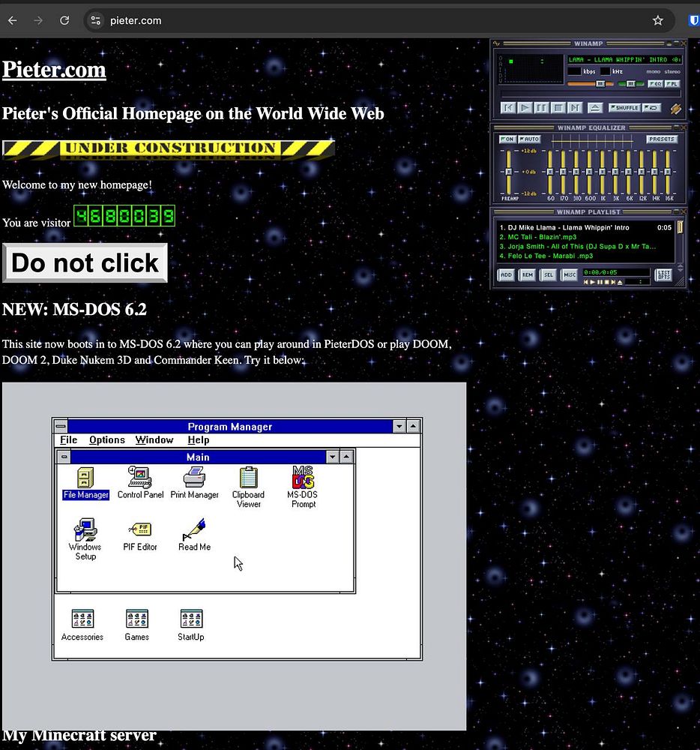Open Winamp options menu icon in title bar
700x750 pixels.
pos(497,43)
